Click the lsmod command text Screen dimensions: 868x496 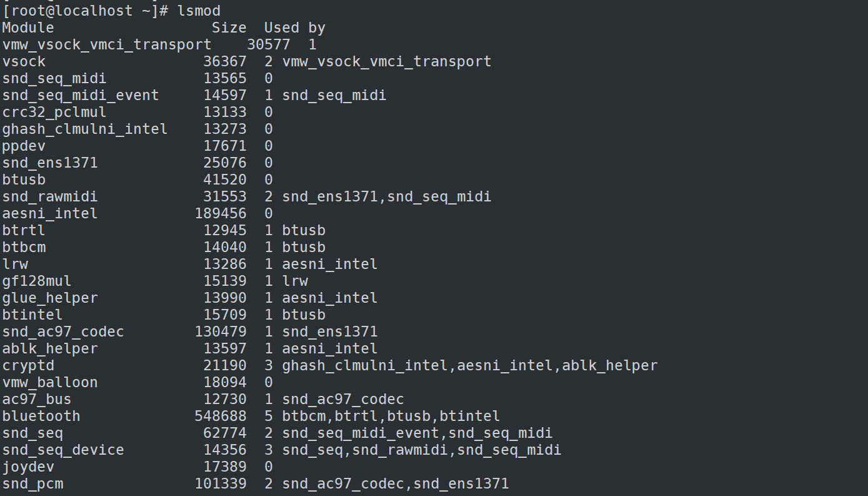[x=199, y=11]
